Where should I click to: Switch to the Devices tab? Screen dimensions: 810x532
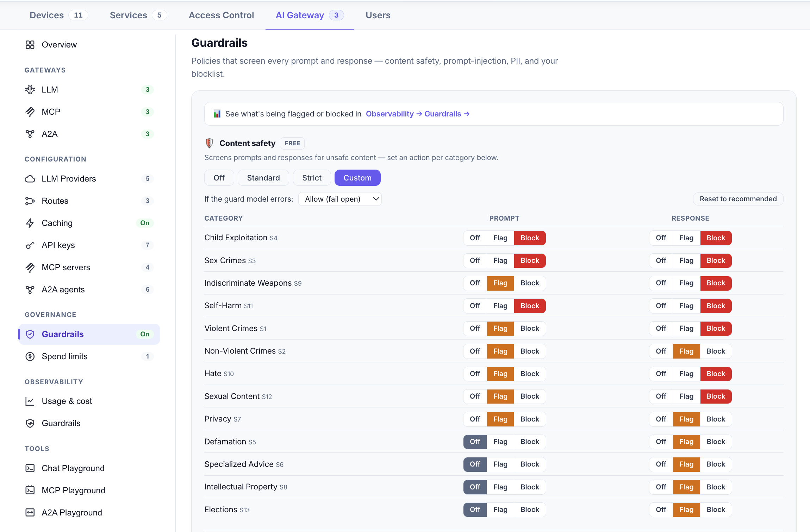pyautogui.click(x=58, y=15)
